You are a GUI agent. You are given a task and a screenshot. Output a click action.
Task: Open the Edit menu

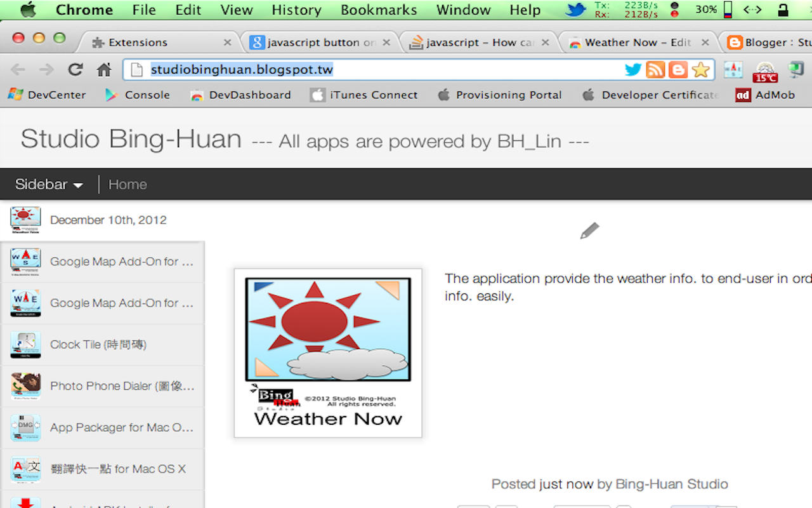pos(188,10)
